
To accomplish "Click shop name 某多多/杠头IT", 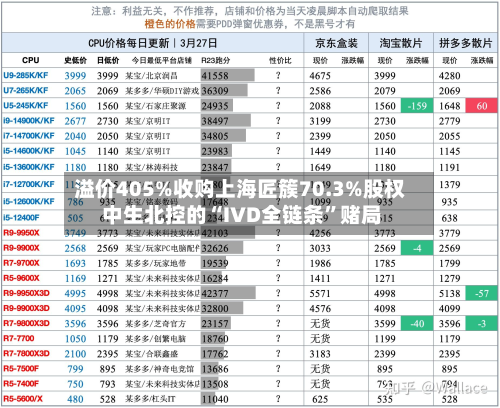I will pos(150,399).
